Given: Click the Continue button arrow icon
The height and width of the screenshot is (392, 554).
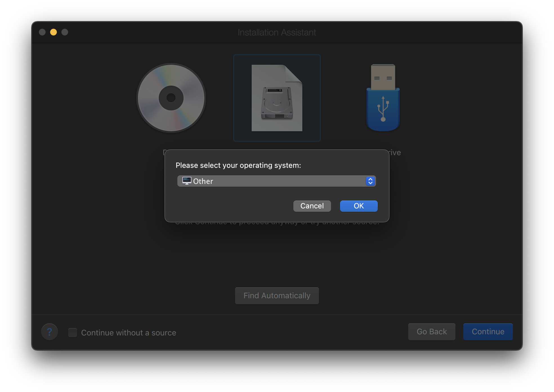Looking at the screenshot, I should (x=488, y=331).
